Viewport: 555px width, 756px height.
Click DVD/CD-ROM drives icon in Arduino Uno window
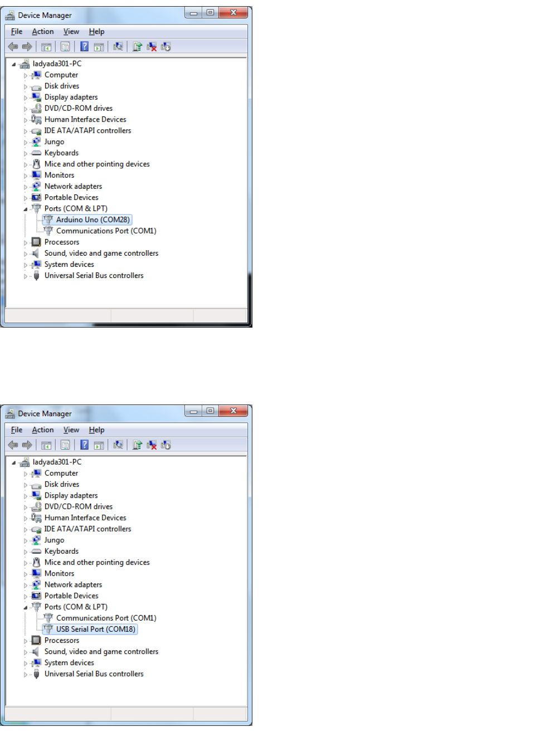tap(36, 108)
